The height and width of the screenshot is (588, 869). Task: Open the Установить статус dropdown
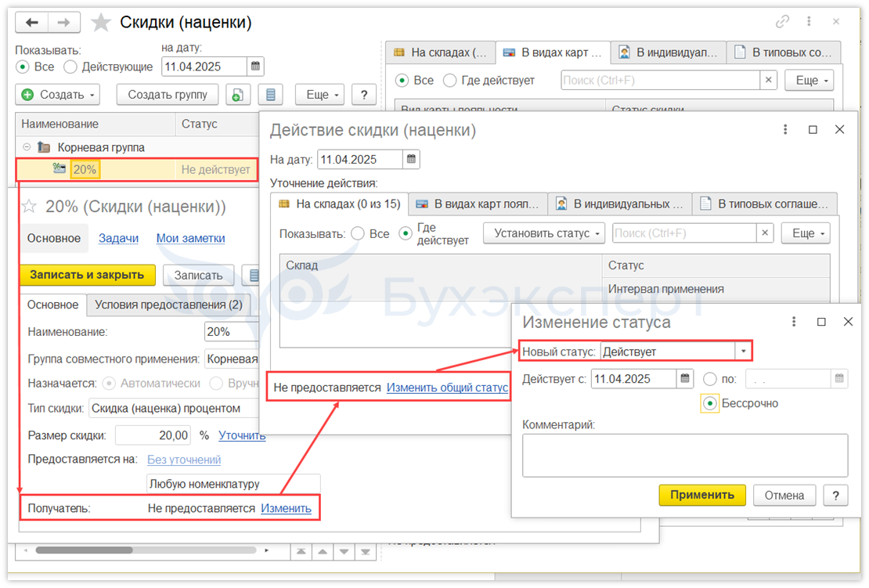pyautogui.click(x=543, y=233)
